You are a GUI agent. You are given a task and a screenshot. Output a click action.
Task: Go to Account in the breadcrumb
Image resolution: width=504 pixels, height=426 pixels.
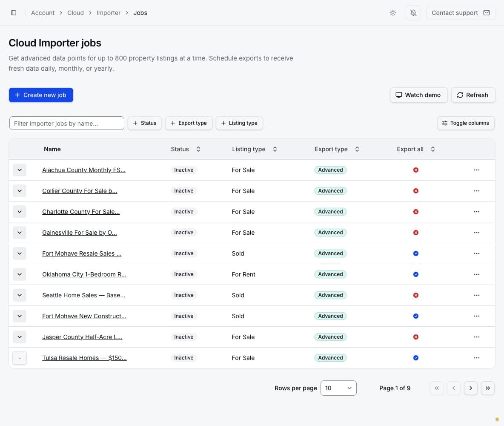43,13
